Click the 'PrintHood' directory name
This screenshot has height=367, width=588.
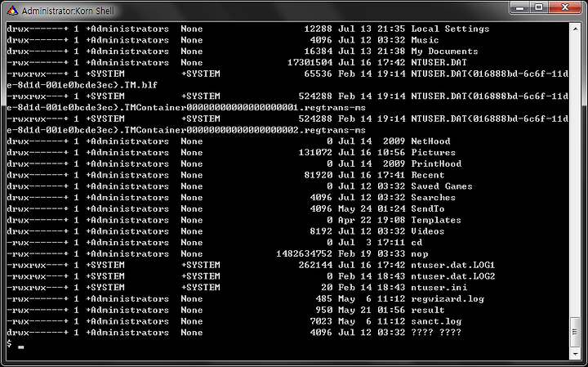pos(436,164)
